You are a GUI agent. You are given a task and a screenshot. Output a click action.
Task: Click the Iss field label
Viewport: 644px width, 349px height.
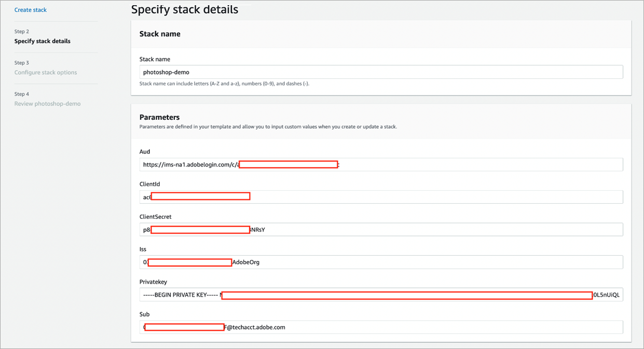point(143,249)
